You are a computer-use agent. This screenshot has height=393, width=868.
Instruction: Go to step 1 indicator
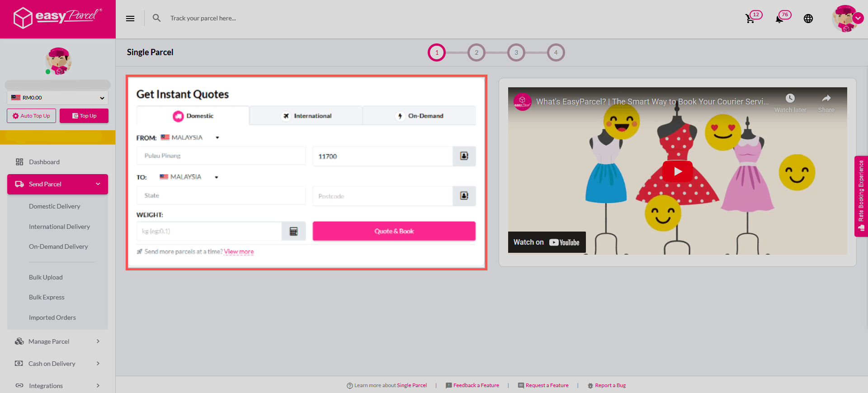point(437,52)
